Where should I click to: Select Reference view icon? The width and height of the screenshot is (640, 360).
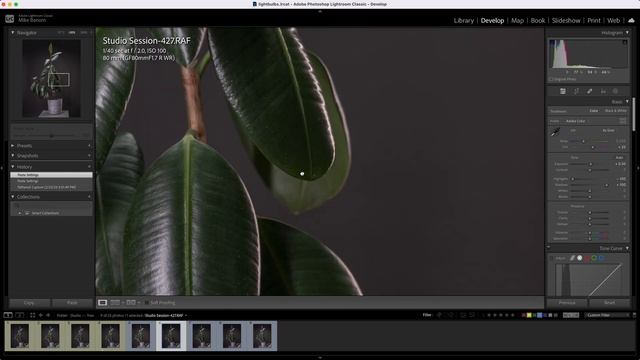tap(116, 302)
